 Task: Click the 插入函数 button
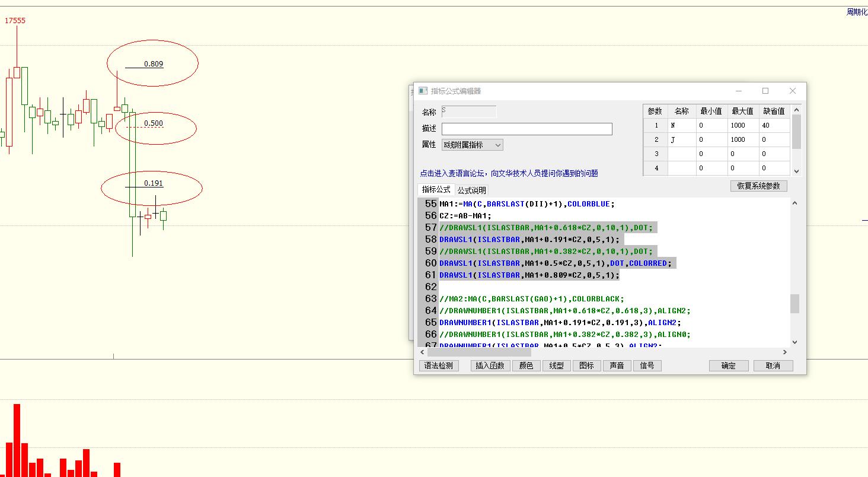point(490,365)
